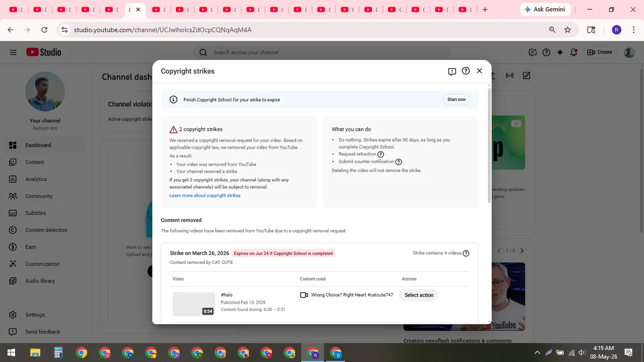The width and height of the screenshot is (644, 362).
Task: Open File Explorer from the taskbar
Action: click(35, 352)
